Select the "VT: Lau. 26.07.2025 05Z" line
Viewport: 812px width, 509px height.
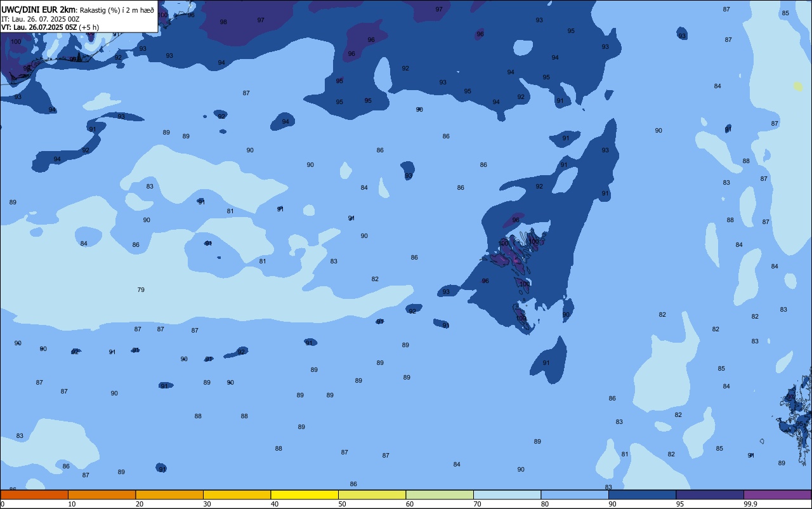pyautogui.click(x=39, y=27)
